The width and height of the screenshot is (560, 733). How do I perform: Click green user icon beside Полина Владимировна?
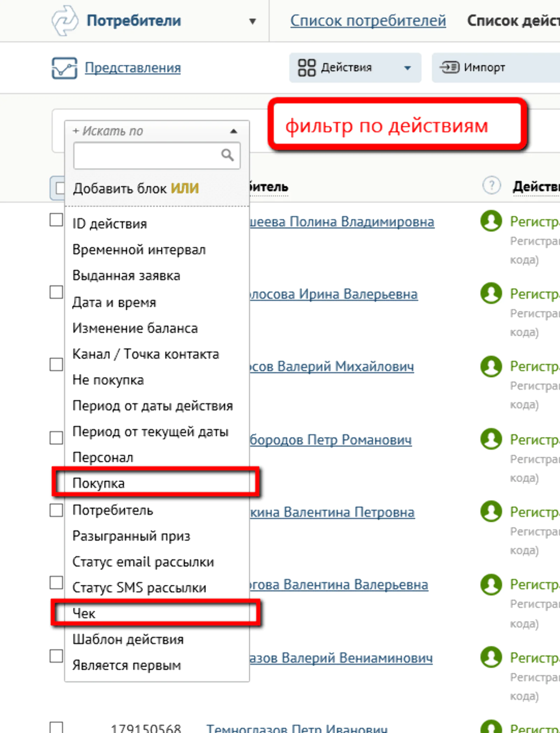491,221
